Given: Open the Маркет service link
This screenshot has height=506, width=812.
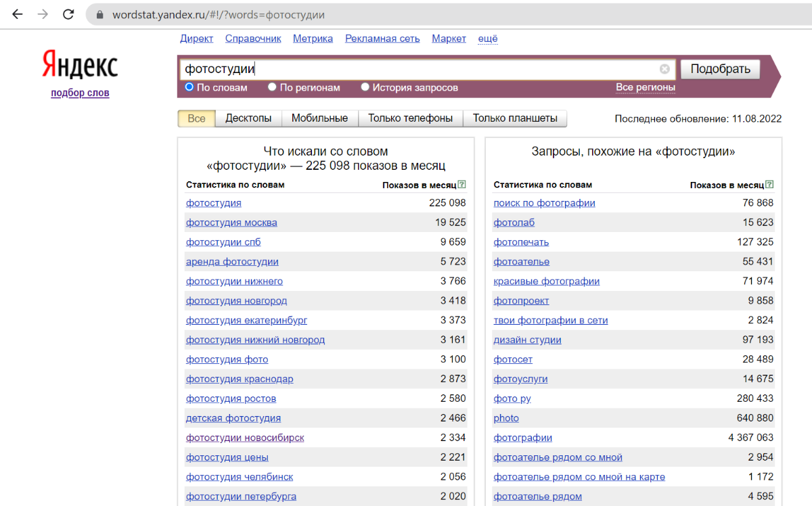Looking at the screenshot, I should (x=449, y=39).
